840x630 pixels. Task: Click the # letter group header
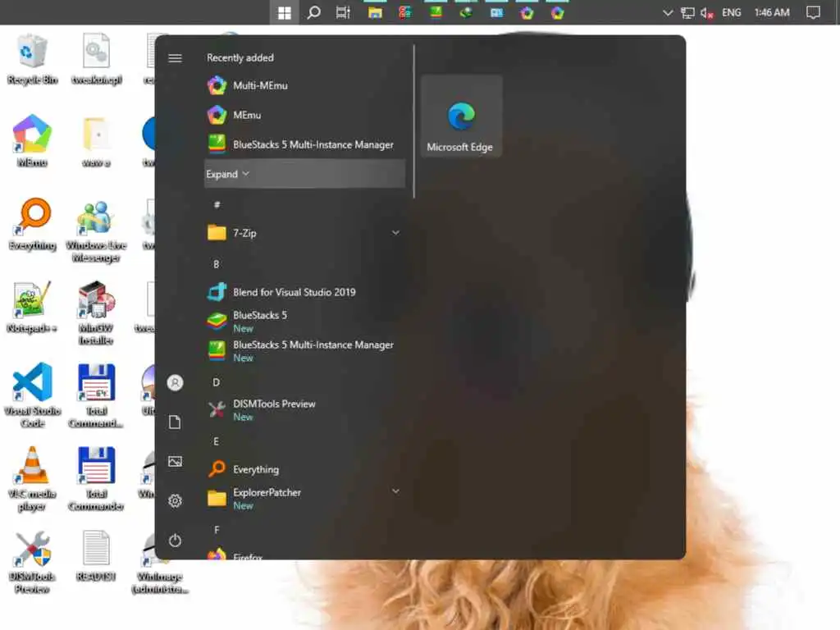point(217,204)
